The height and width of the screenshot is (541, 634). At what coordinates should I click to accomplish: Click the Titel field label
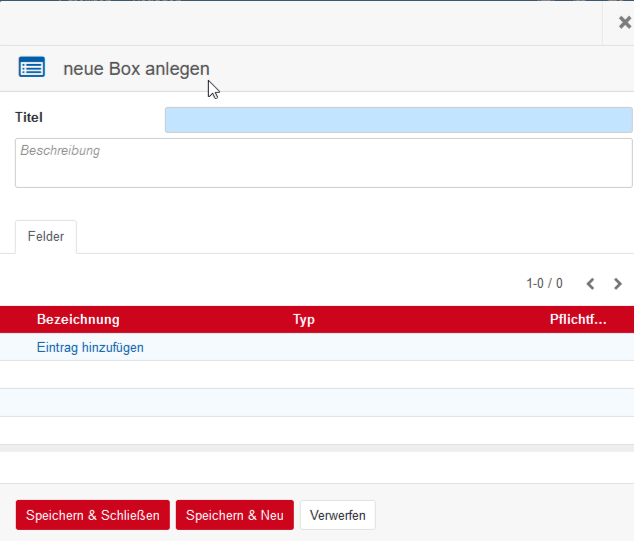29,117
